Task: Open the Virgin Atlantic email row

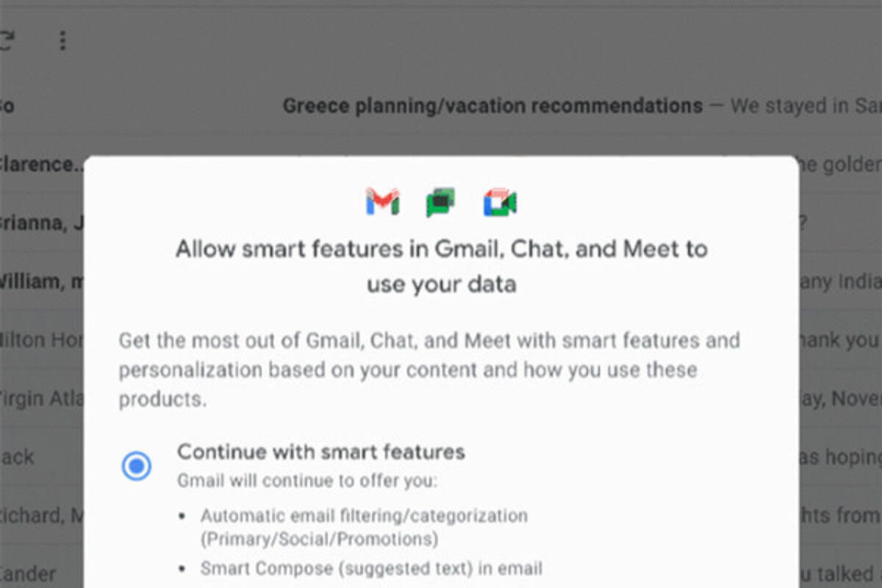Action: coord(37,398)
